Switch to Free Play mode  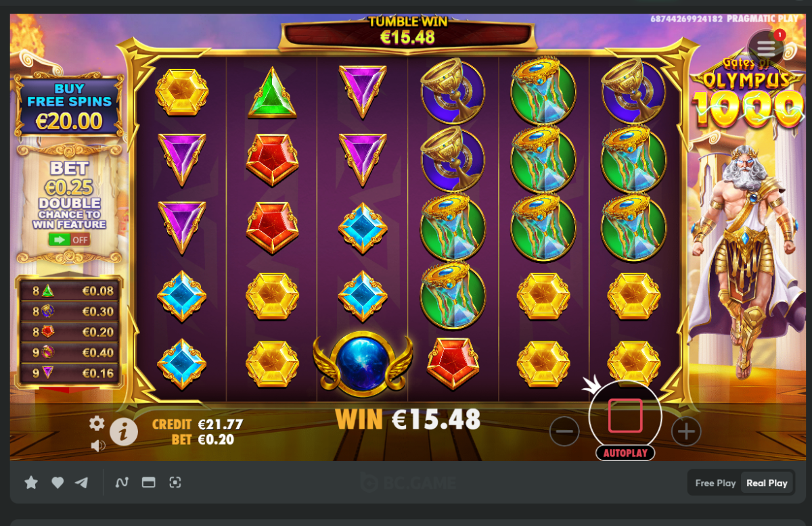[x=715, y=483]
